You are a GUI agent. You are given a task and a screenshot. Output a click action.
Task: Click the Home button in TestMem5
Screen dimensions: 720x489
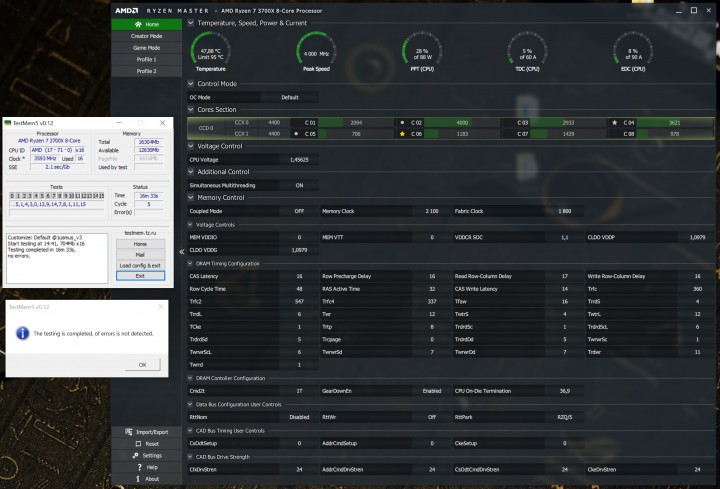pos(140,244)
